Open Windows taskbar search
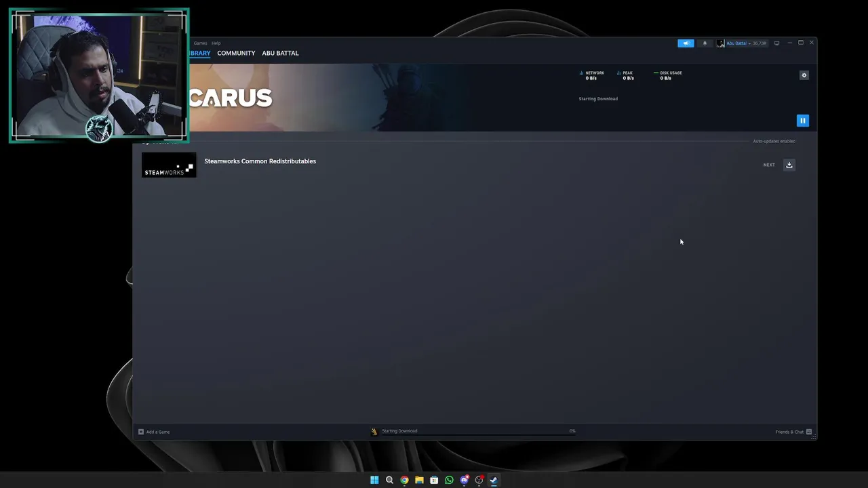868x488 pixels. point(389,480)
